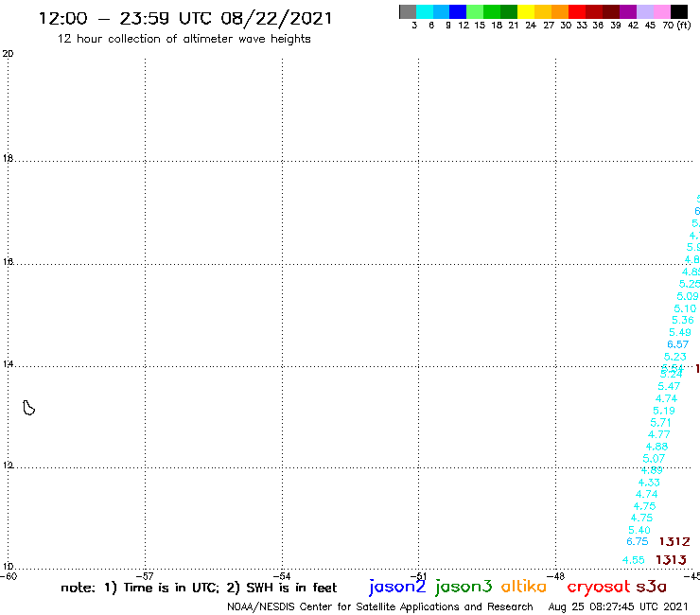Click the Barbados island outline on the map
This screenshot has width=700, height=615.
coord(29,408)
